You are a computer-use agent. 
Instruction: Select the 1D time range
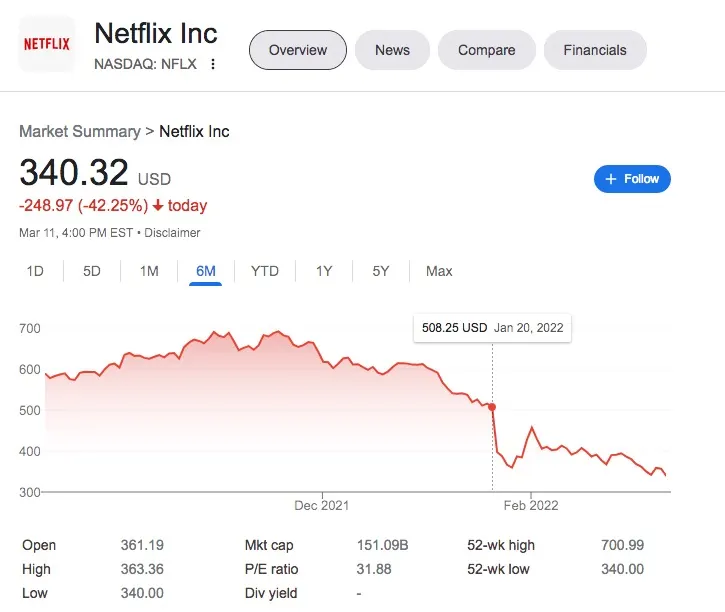(35, 271)
